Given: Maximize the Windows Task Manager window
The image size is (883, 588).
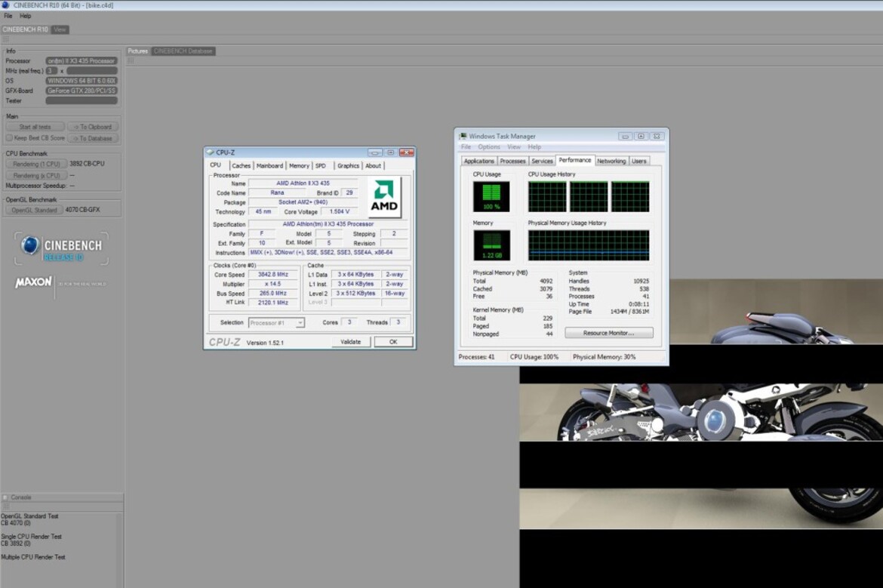Looking at the screenshot, I should [x=641, y=137].
